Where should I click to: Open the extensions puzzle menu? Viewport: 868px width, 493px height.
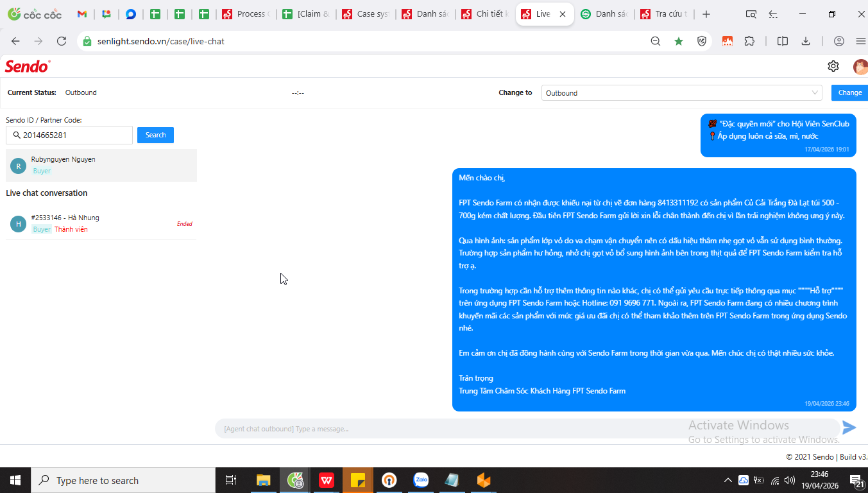(x=749, y=41)
